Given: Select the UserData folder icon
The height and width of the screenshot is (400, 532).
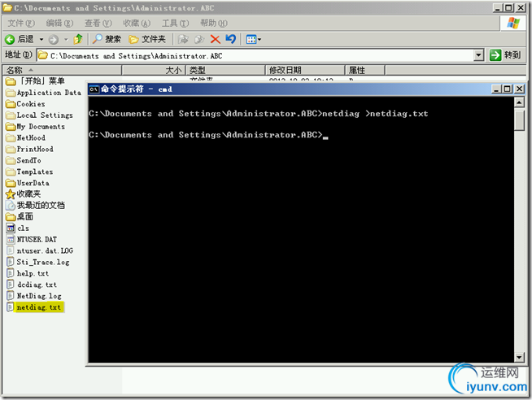Looking at the screenshot, I should [11, 183].
